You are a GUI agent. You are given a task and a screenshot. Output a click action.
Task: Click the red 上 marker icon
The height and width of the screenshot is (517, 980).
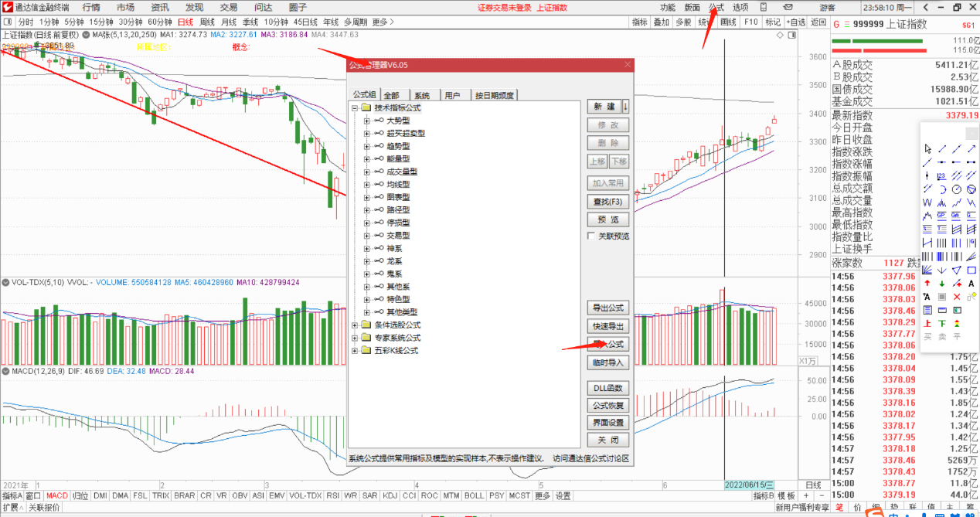(x=927, y=323)
